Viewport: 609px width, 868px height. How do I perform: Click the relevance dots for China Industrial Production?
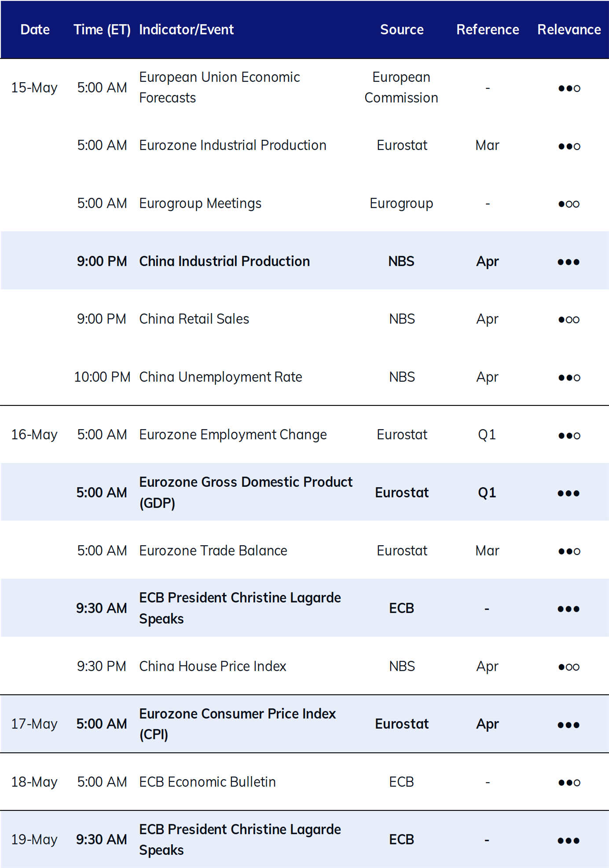(x=569, y=262)
